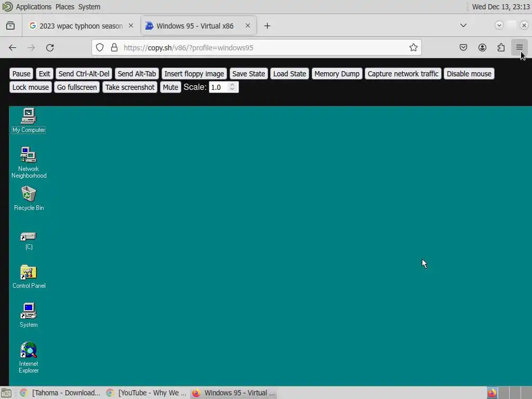Click the Lock mouse button
This screenshot has width=532, height=399.
pos(31,87)
